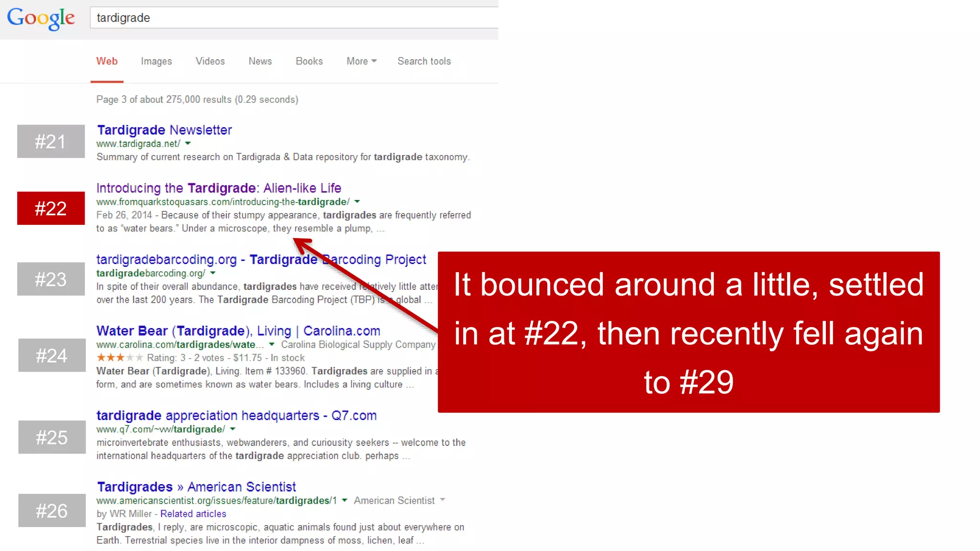
Task: Click the 'by WR Miller' author text
Action: (x=124, y=514)
